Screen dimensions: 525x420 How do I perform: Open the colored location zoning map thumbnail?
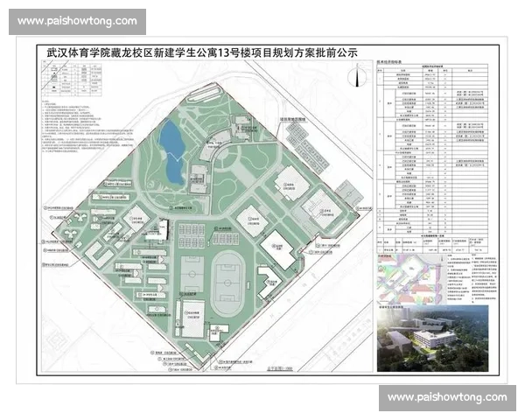click(412, 279)
